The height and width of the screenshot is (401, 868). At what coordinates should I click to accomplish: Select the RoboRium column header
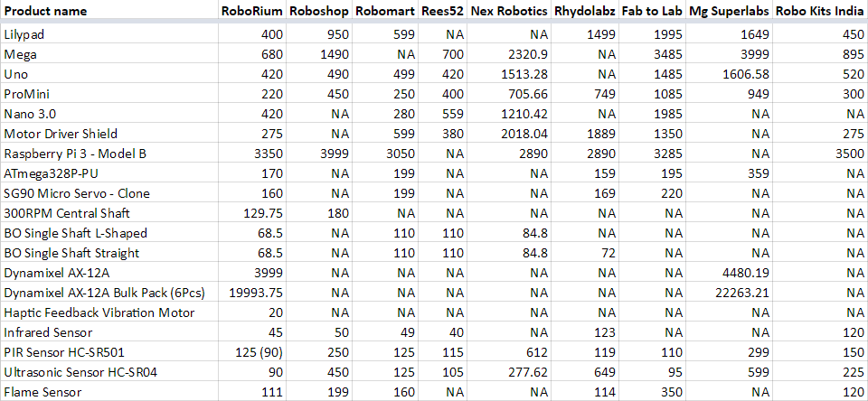coord(252,11)
